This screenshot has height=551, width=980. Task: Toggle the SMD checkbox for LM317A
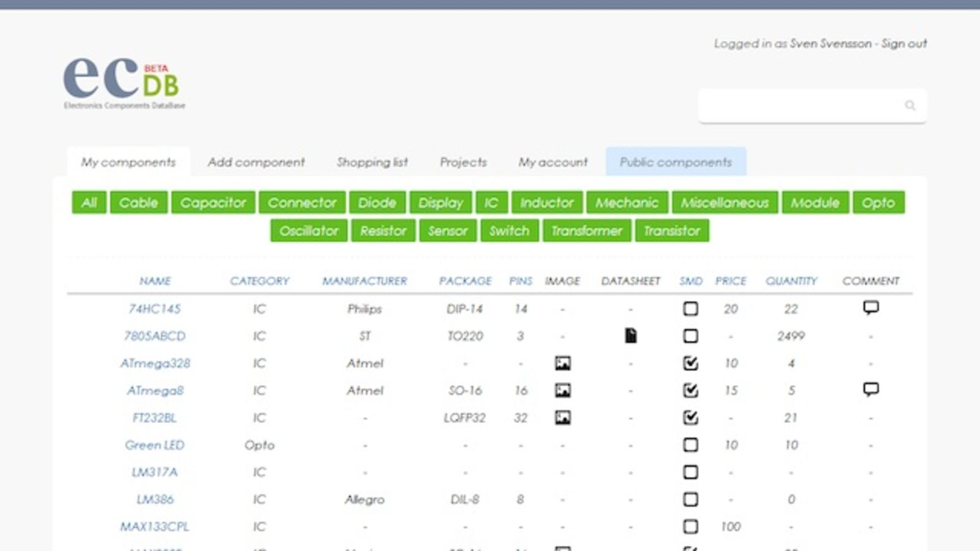click(x=691, y=471)
